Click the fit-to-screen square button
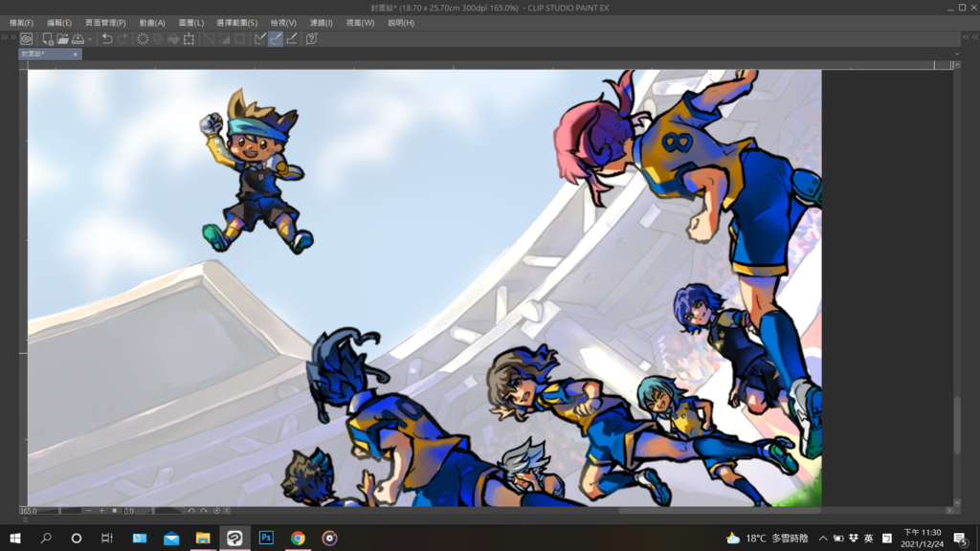The height and width of the screenshot is (551, 980). [115, 511]
